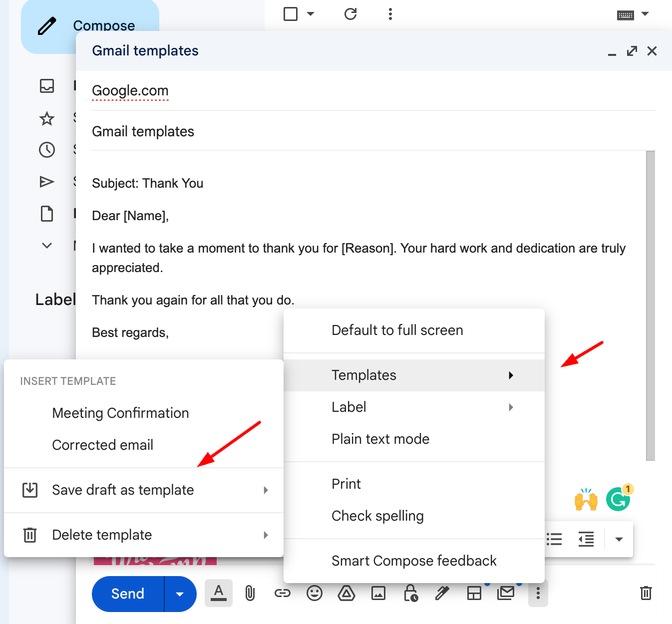The height and width of the screenshot is (624, 672).
Task: Open the Send options dropdown arrow
Action: 180,594
